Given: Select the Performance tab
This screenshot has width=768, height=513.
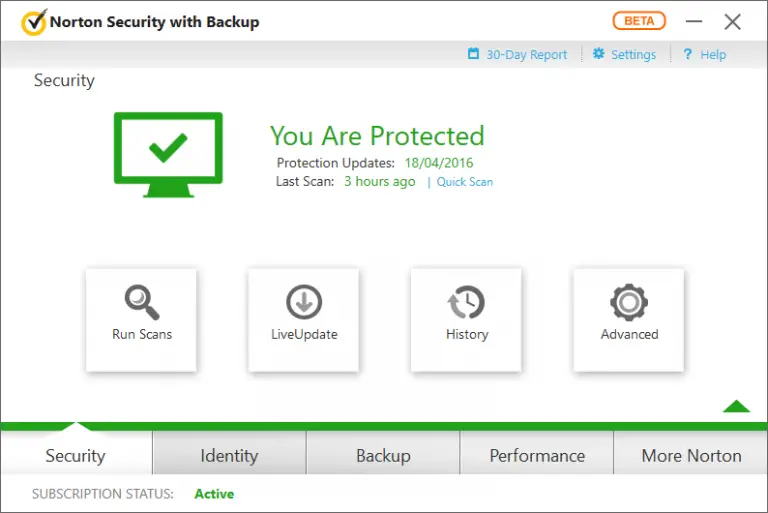Looking at the screenshot, I should coord(537,455).
